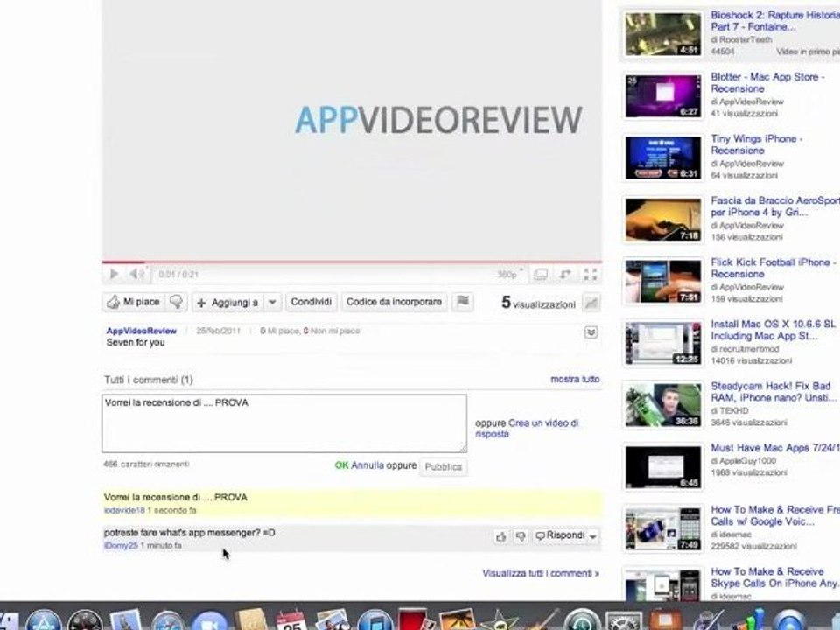The width and height of the screenshot is (840, 630).
Task: Click the Annulla link
Action: click(367, 465)
